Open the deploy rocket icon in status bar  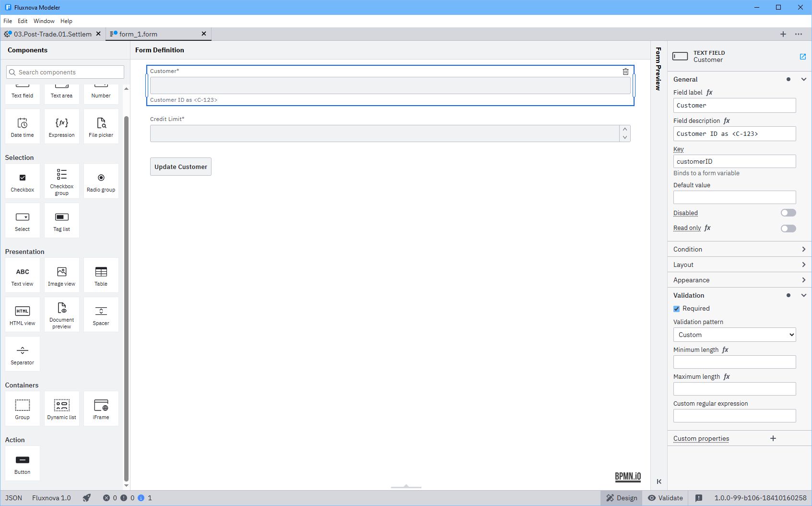coord(87,498)
